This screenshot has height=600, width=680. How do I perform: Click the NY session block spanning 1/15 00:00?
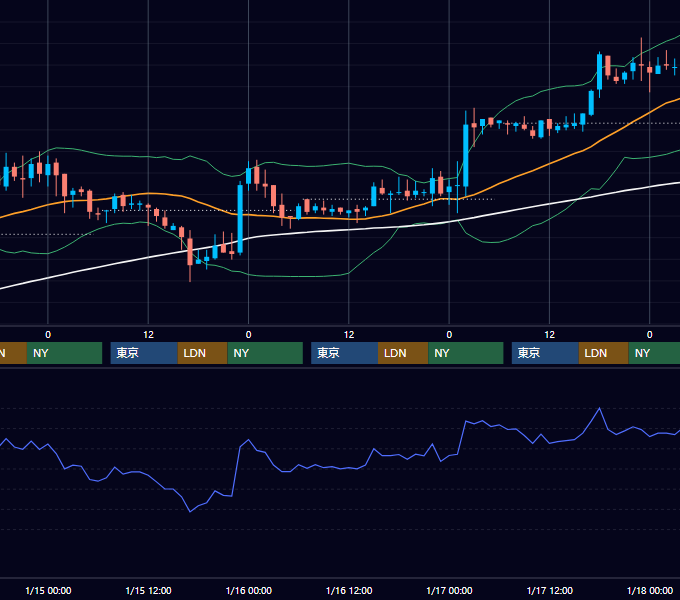pyautogui.click(x=64, y=353)
